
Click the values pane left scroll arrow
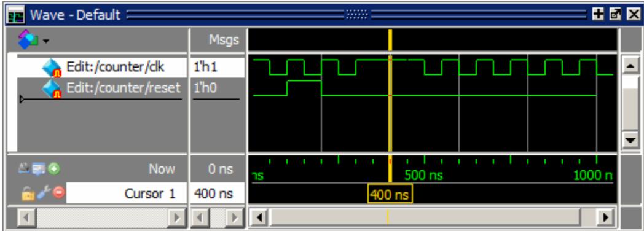point(200,217)
